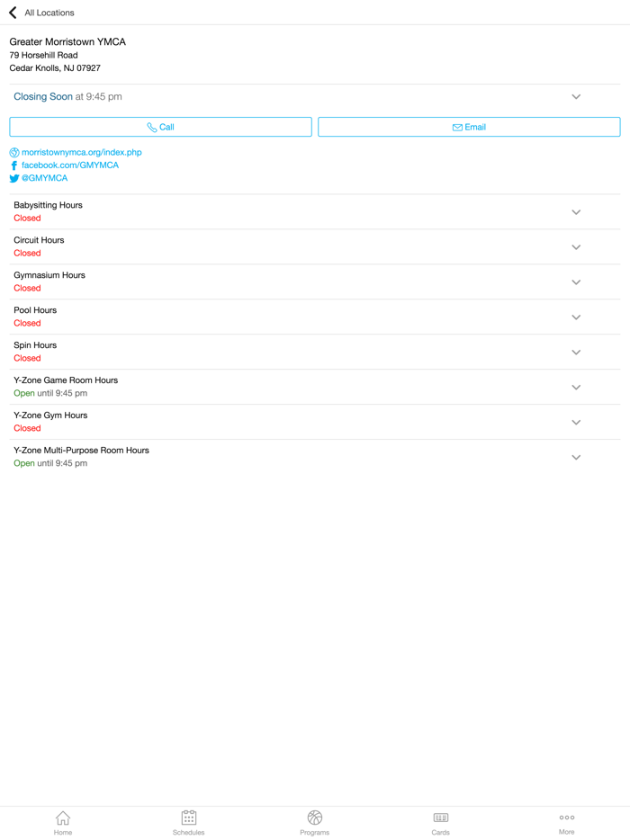630x840 pixels.
Task: Open facebook.com/GMYMCA link
Action: click(69, 165)
